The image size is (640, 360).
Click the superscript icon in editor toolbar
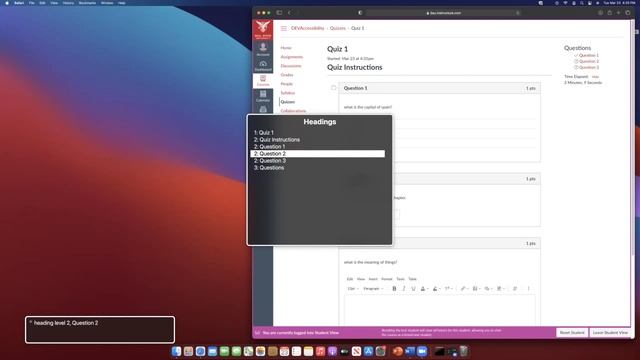point(447,289)
